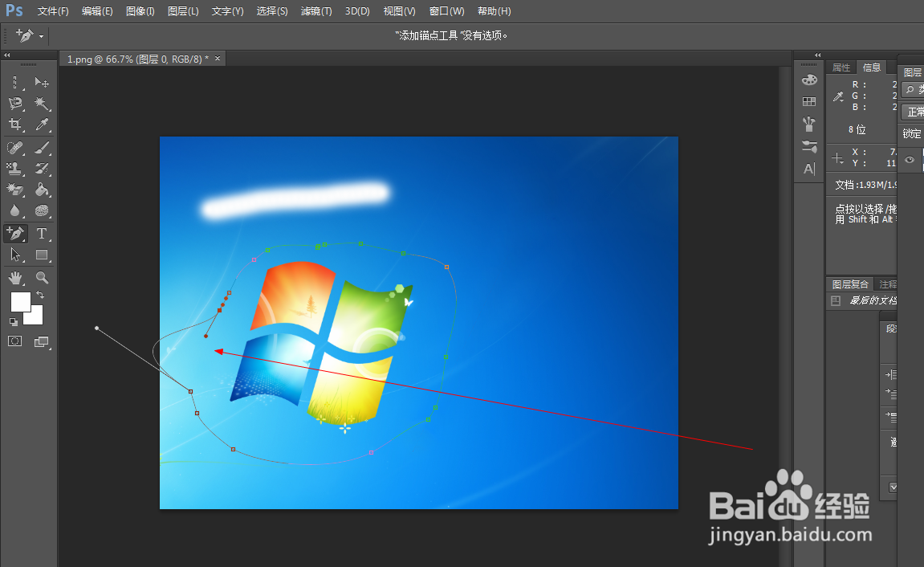Open the blend mode dropdown 正常
The width and height of the screenshot is (924, 567).
pos(912,112)
